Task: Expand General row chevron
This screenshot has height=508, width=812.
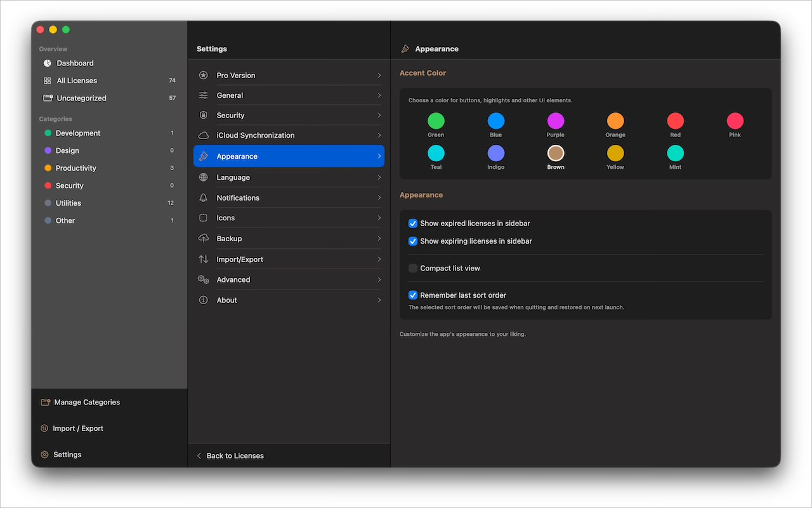Action: click(x=379, y=95)
